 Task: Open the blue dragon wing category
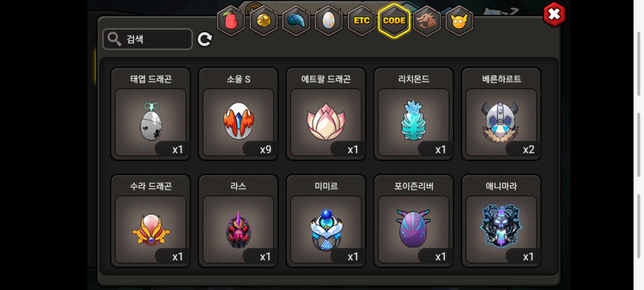[x=296, y=21]
